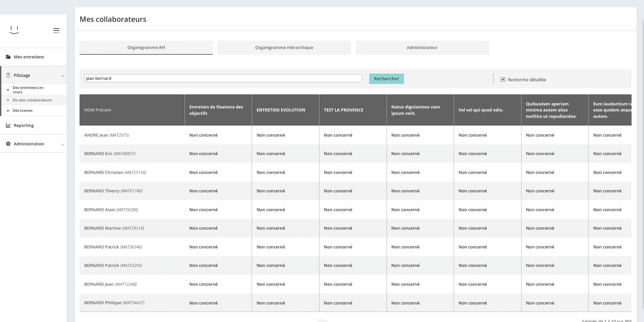Select ANDRE Jean in the table
The width and height of the screenshot is (644, 322).
pos(96,135)
